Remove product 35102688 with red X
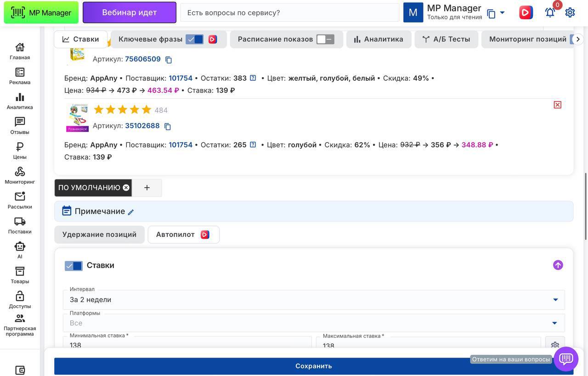 (x=557, y=105)
